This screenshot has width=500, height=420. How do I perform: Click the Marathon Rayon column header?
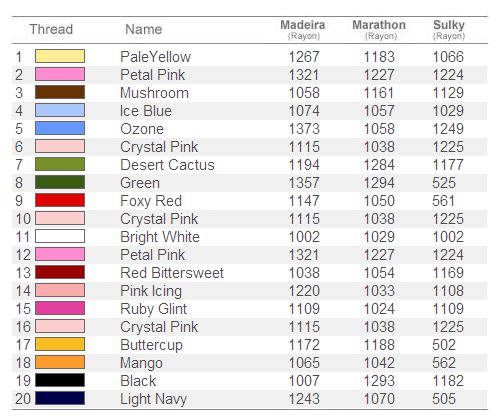point(379,29)
